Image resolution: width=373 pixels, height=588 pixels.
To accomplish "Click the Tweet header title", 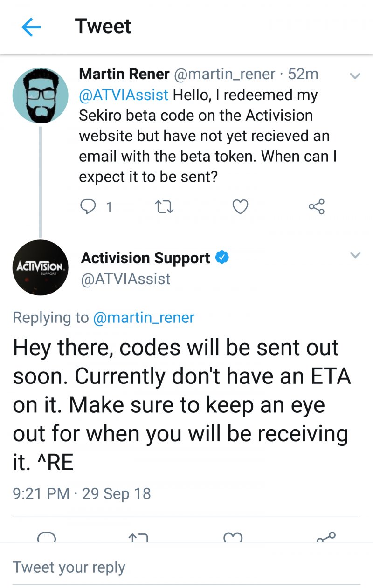I will coord(103,27).
